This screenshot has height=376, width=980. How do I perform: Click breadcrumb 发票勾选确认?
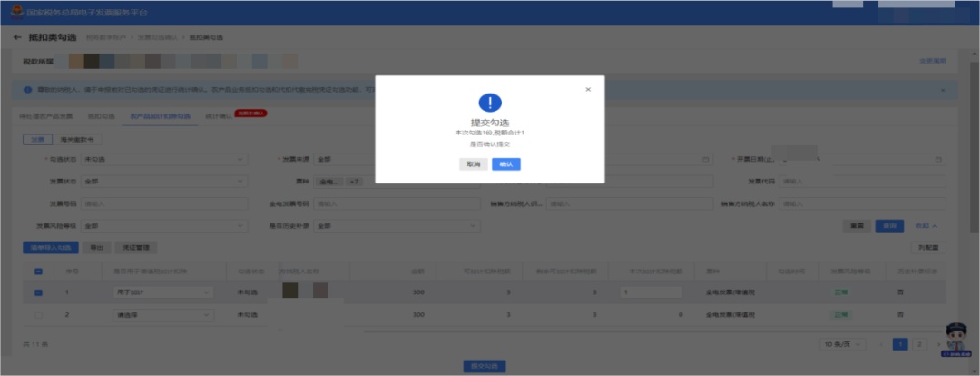click(157, 38)
